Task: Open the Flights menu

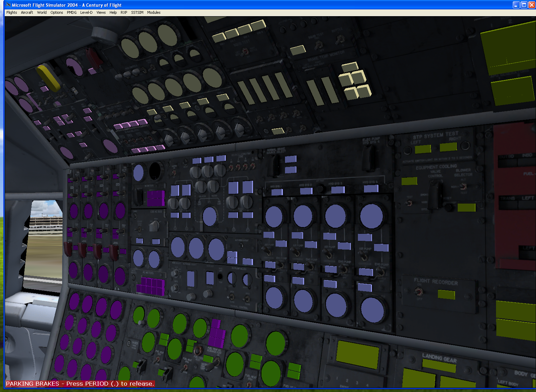Action: pos(11,12)
